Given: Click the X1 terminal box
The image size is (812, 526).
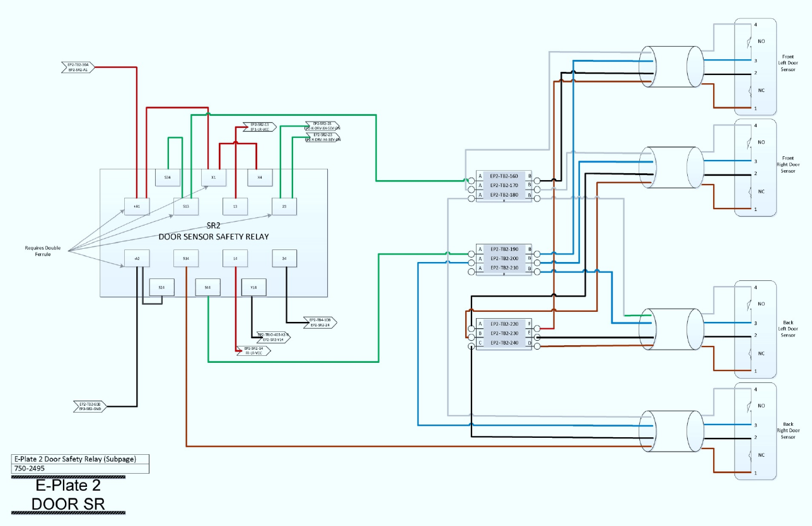Looking at the screenshot, I should coord(214,178).
